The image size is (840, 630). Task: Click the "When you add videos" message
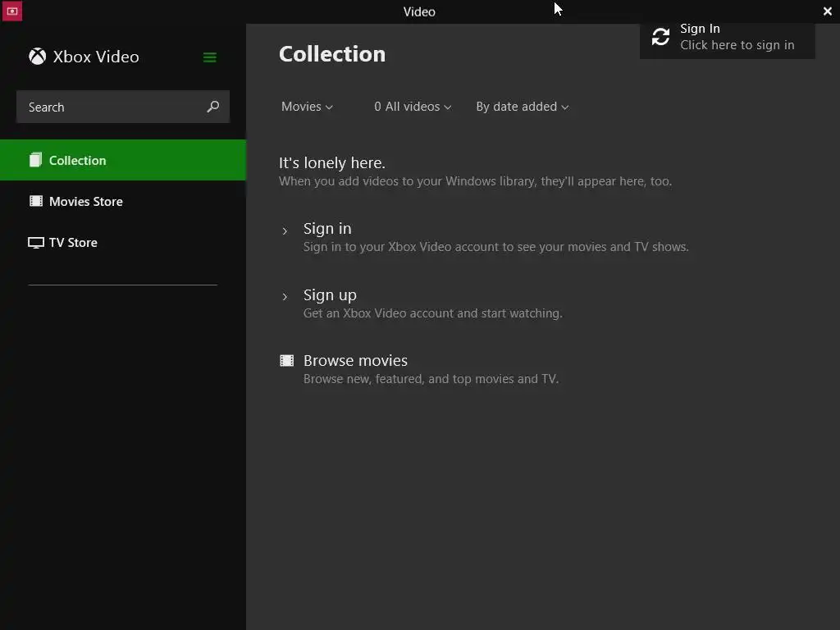click(x=475, y=181)
